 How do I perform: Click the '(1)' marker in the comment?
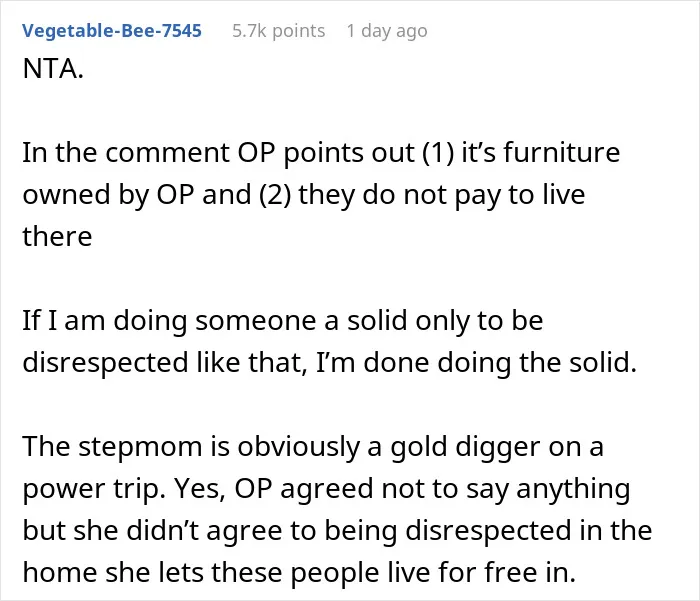coord(438,153)
